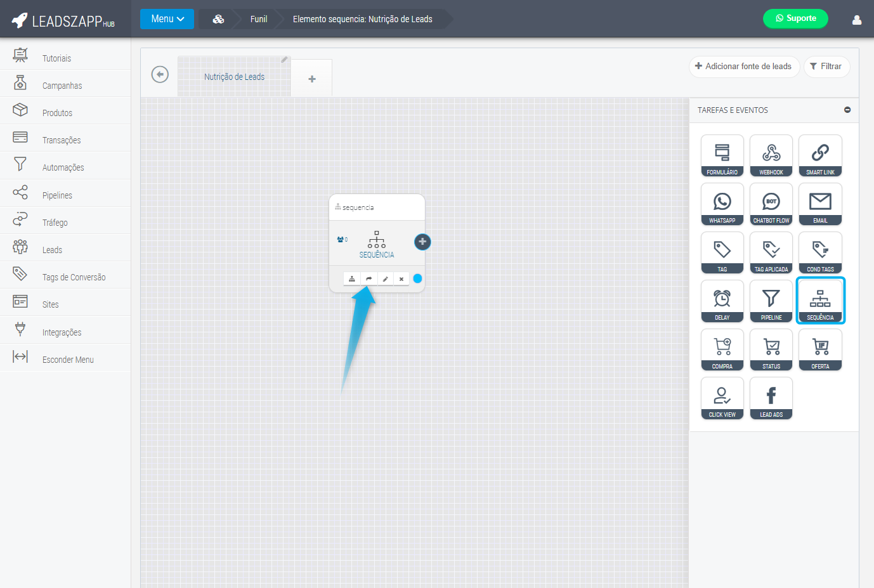Hide the sidebar with Esconder Menu
Image resolution: width=874 pixels, height=588 pixels.
(x=67, y=360)
